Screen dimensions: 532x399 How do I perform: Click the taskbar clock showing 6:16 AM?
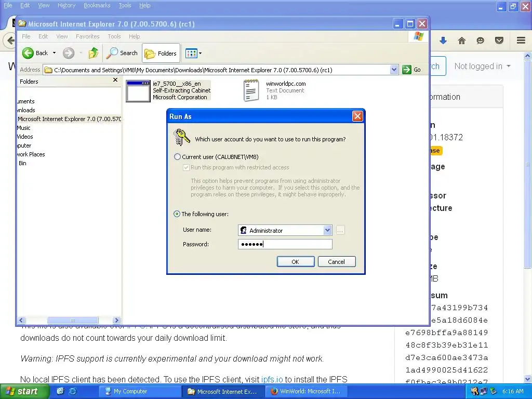coord(513,392)
